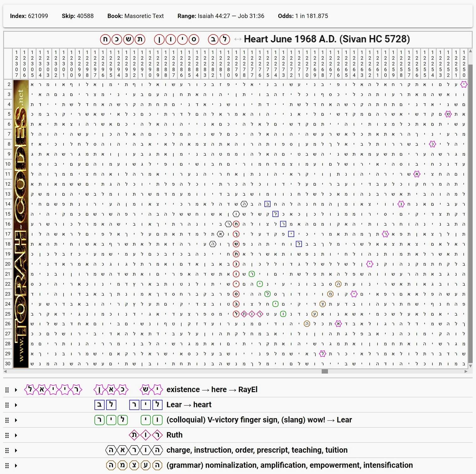Image resolution: width=476 pixels, height=474 pixels.
Task: Click the horizontal scrollbar thumb under the matrix
Action: click(325, 371)
